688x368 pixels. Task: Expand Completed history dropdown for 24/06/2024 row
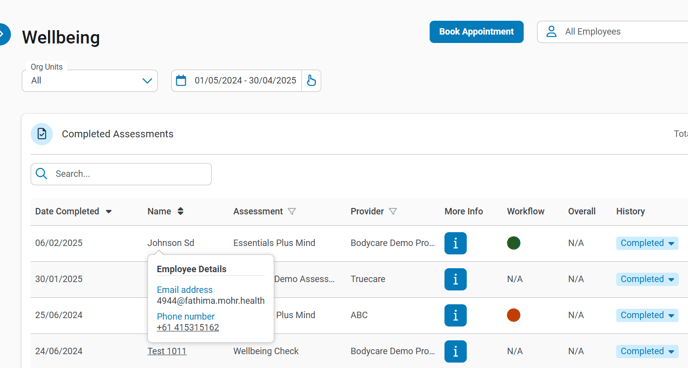[x=647, y=351]
